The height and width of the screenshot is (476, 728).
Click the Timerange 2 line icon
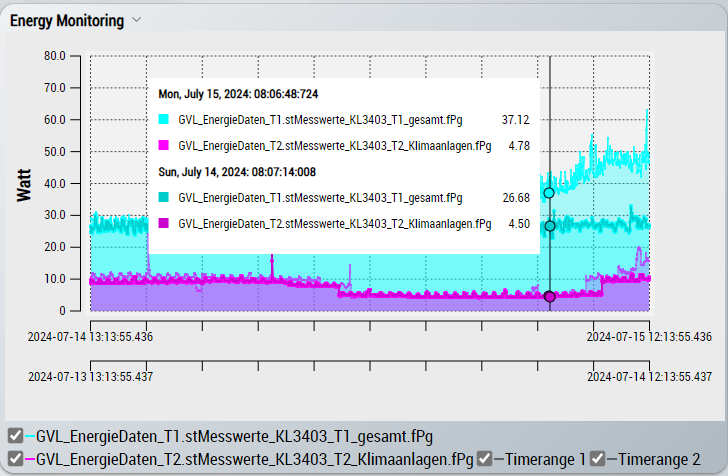point(613,458)
